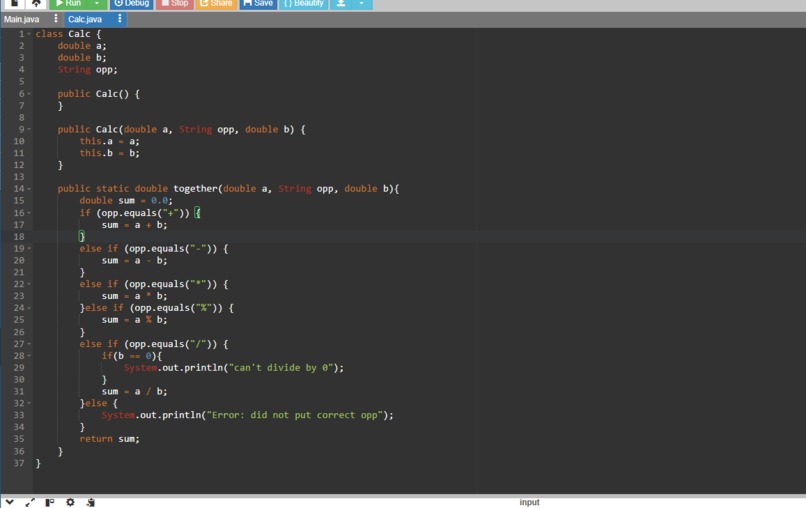Run the program with the Run button
Viewport: 806px width, 508px height.
(69, 3)
